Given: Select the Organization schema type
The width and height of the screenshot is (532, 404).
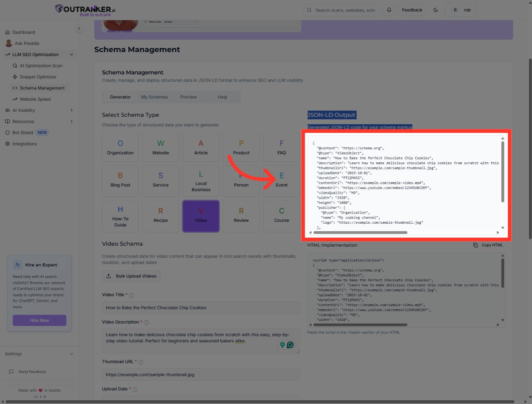Looking at the screenshot, I should [120, 147].
